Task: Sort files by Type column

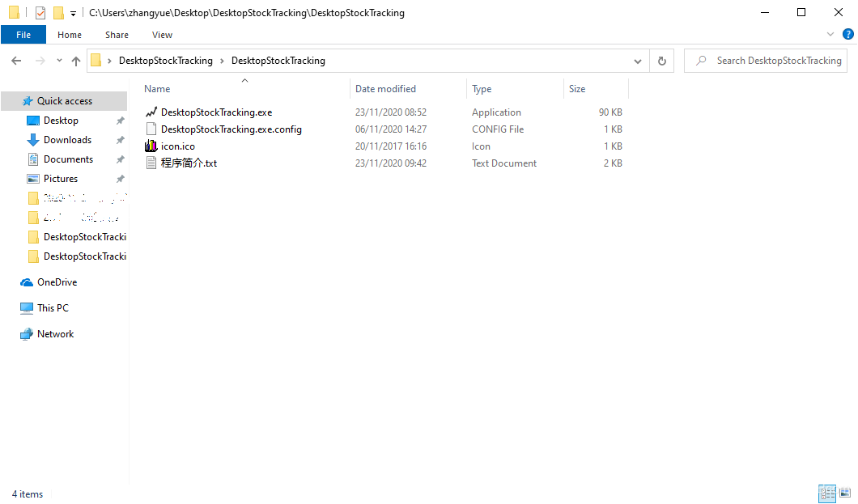Action: pos(482,88)
